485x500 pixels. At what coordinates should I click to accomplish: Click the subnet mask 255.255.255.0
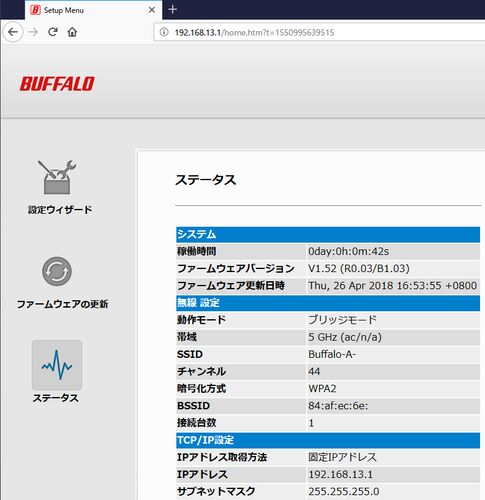click(x=344, y=491)
